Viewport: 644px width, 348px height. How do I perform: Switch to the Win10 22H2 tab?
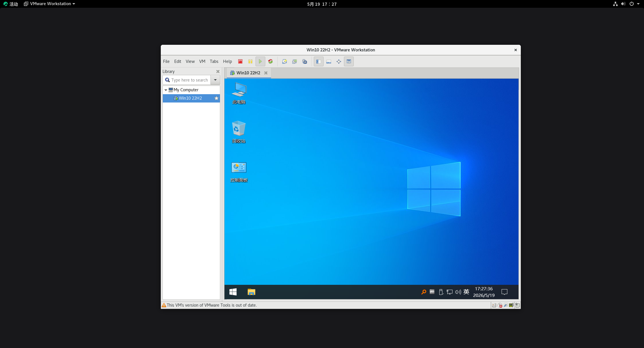tap(248, 73)
